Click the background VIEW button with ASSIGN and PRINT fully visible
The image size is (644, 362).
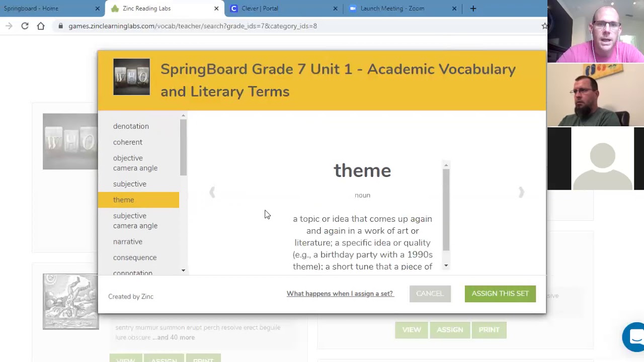[412, 330]
